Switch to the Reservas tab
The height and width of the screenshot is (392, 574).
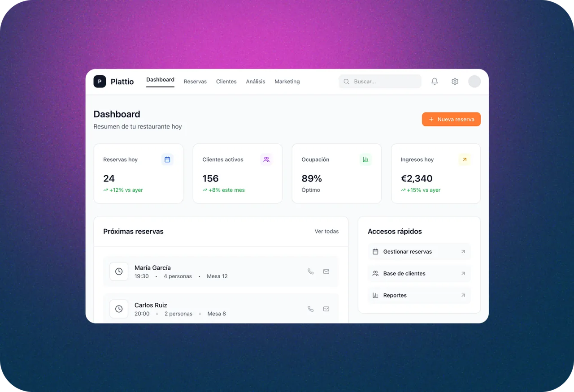coord(195,82)
